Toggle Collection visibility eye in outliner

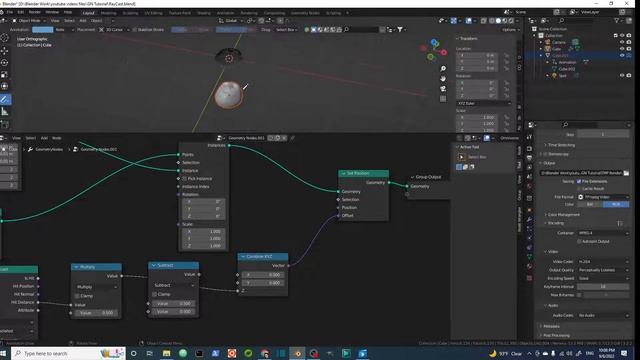tap(622, 36)
